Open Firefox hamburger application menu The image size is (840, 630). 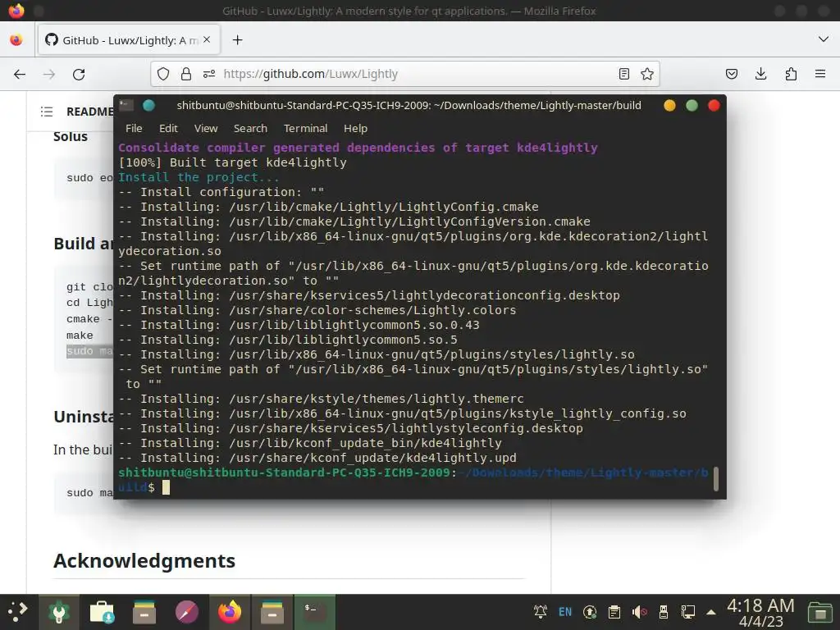tap(820, 74)
